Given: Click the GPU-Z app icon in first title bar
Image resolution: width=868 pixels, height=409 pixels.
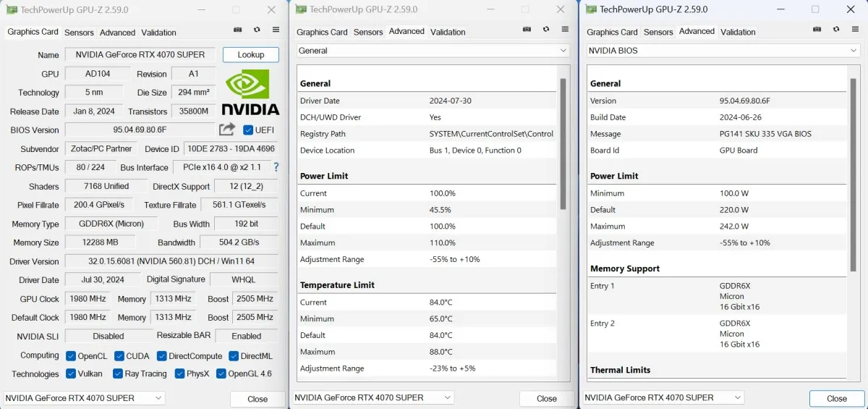Looking at the screenshot, I should click(12, 9).
